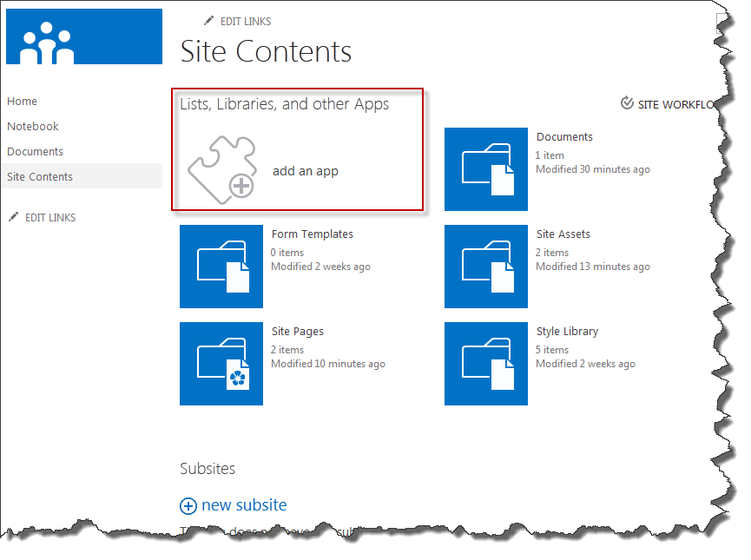Click the sidebar EDIT LINKS link
751x560 pixels.
tap(50, 217)
